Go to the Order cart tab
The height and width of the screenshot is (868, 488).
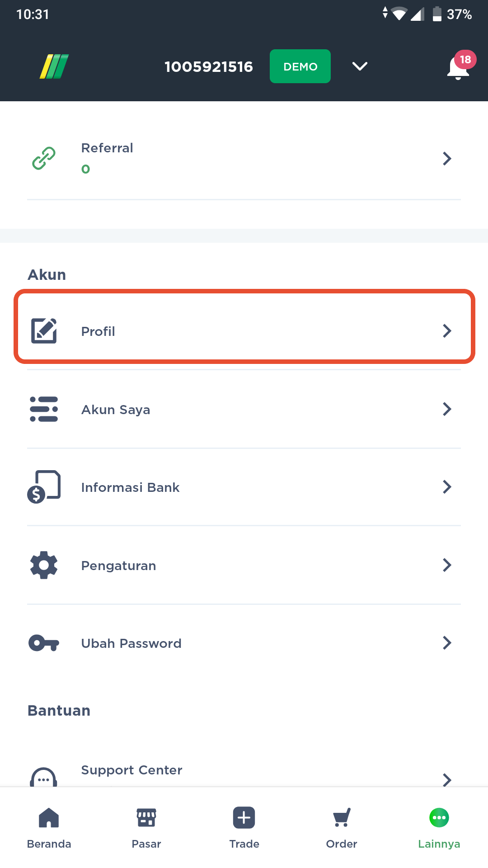click(x=342, y=827)
